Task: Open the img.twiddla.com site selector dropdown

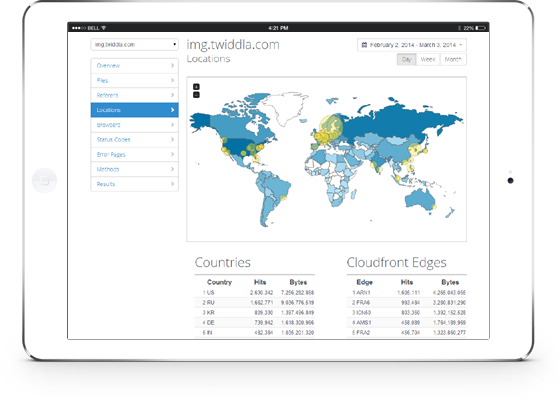Action: [x=134, y=45]
